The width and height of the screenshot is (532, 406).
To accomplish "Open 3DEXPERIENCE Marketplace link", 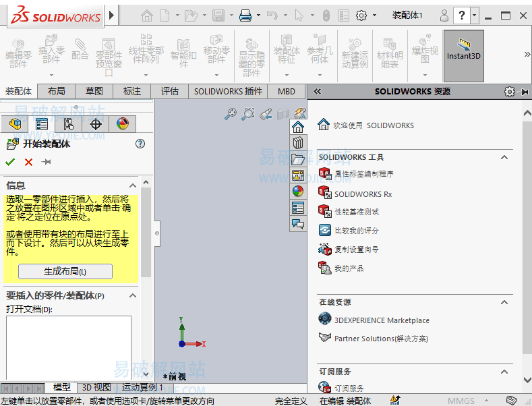I will point(374,320).
